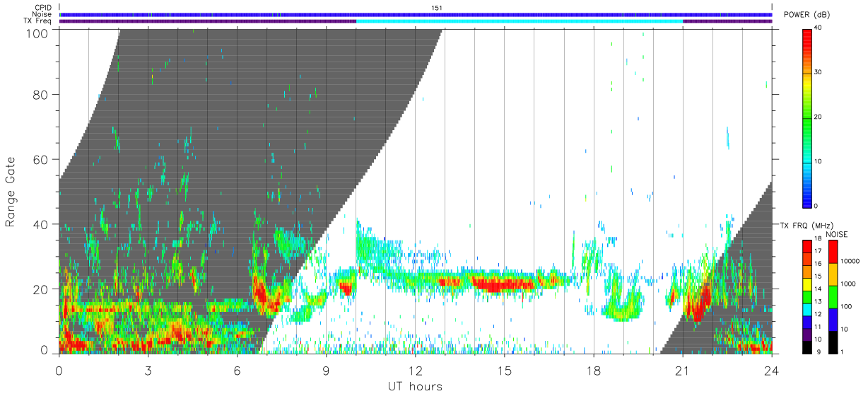The image size is (868, 401).
Task: Click the NOISE legend title
Action: (837, 234)
